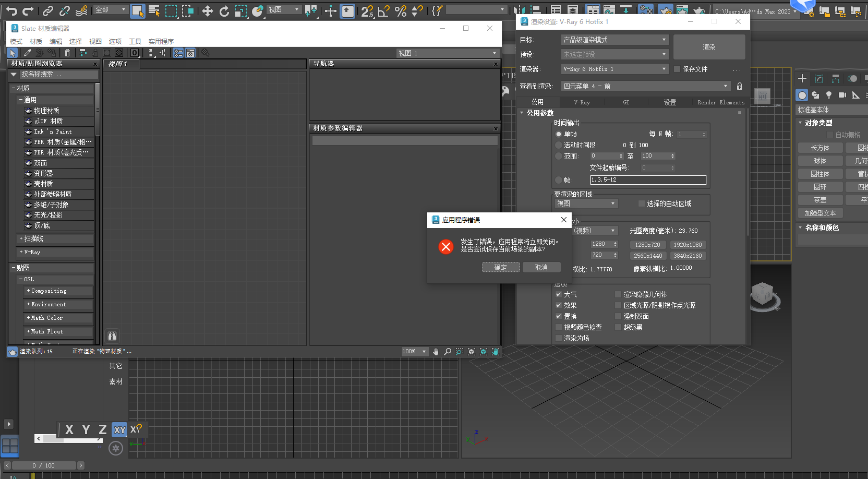Switch to the V-Ray tab in render setup
868x479 pixels.
pos(582,102)
